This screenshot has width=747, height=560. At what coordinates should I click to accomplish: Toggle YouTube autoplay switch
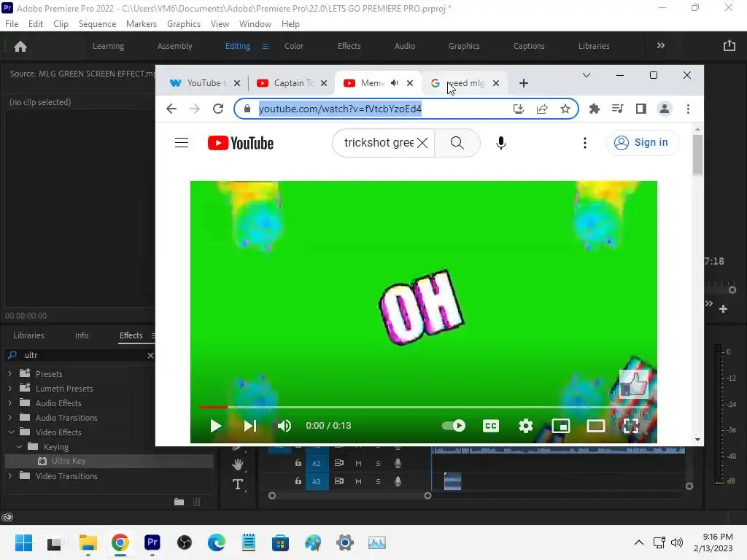point(454,426)
